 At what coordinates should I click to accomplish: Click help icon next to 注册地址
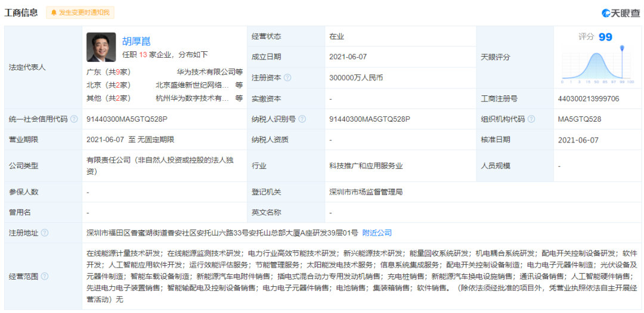click(x=45, y=233)
